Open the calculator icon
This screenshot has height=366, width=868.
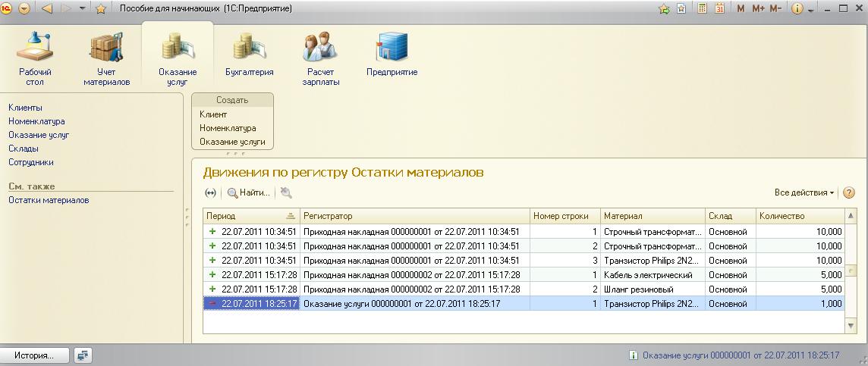coord(702,9)
